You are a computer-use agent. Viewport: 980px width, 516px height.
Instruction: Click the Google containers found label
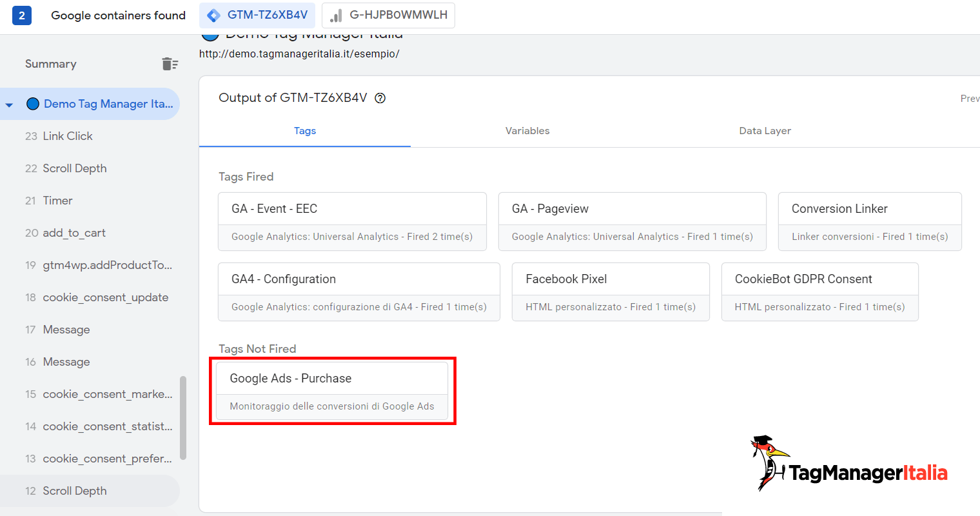118,15
